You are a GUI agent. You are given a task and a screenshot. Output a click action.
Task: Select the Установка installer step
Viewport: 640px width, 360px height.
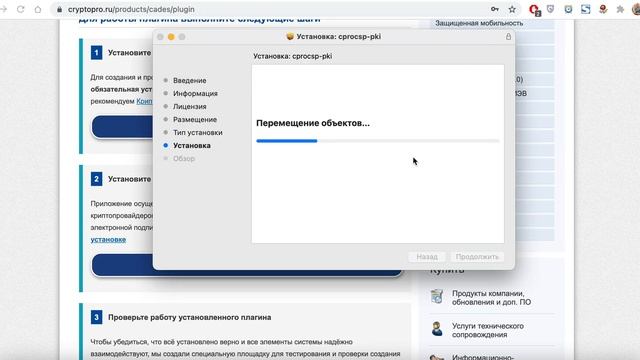point(191,146)
